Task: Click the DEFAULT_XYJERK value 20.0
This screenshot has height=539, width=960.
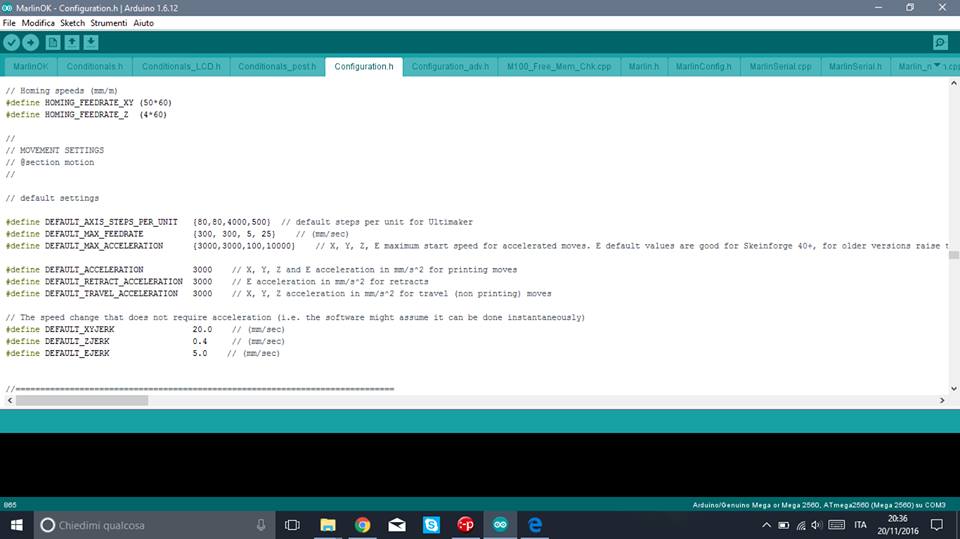Action: (x=202, y=330)
